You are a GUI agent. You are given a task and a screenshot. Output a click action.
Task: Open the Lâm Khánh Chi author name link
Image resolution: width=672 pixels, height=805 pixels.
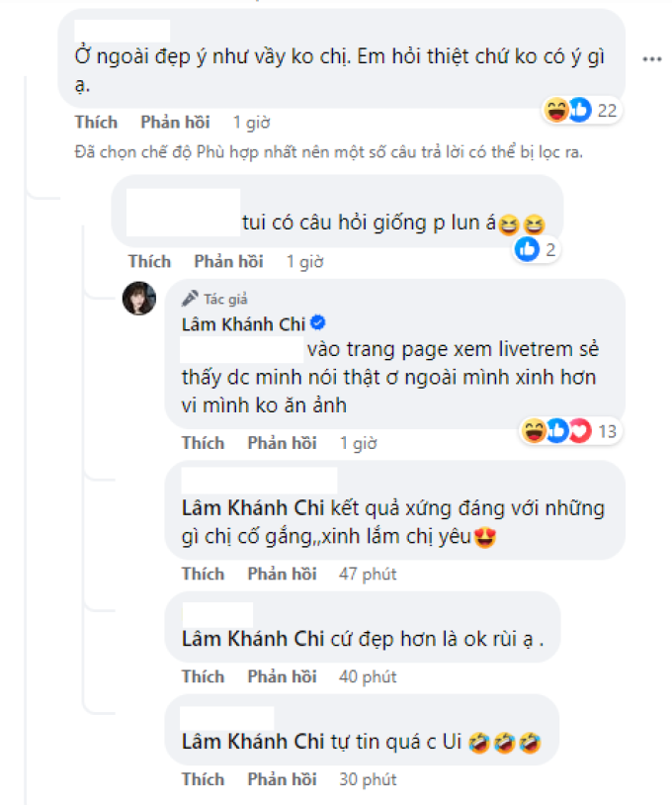click(244, 324)
